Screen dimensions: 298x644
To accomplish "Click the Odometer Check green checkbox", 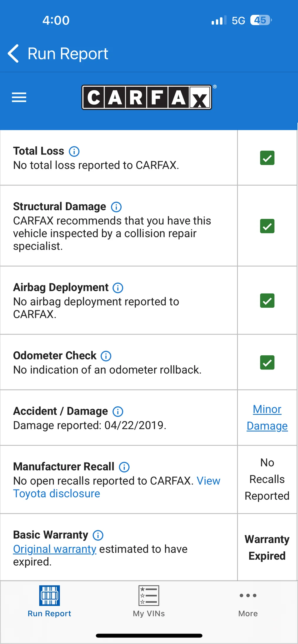I will (x=267, y=362).
